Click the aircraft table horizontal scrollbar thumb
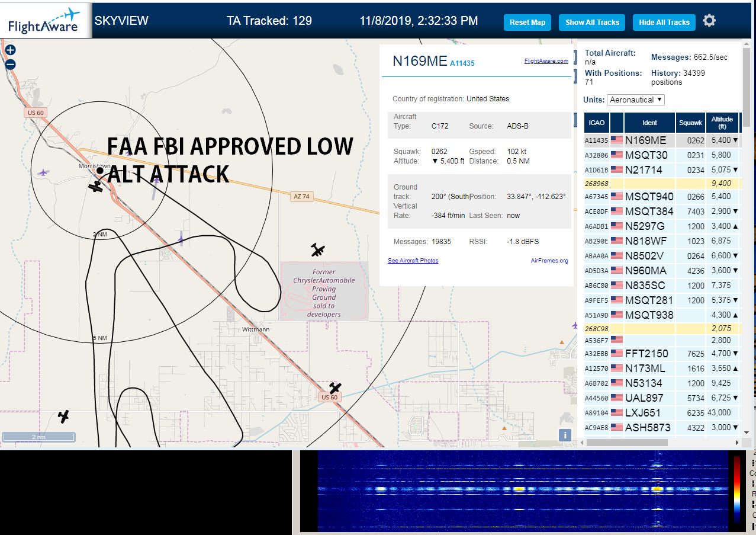Viewport: 756px width, 535px height. (x=628, y=443)
